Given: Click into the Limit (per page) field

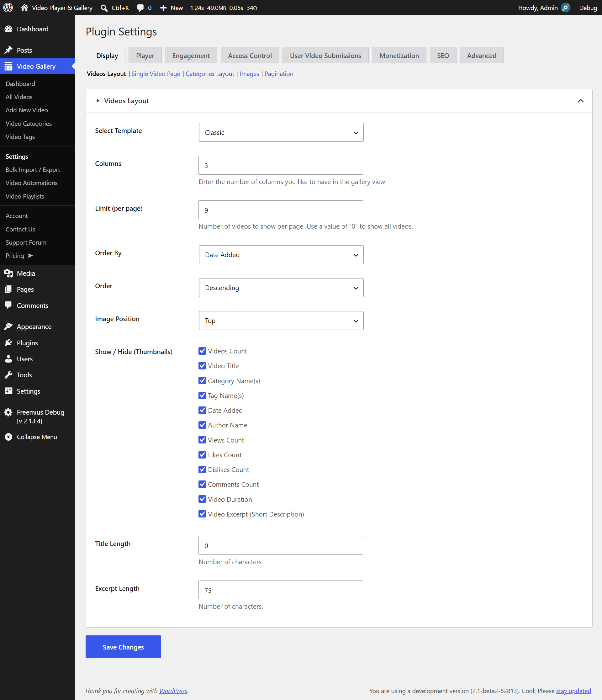Looking at the screenshot, I should click(281, 210).
